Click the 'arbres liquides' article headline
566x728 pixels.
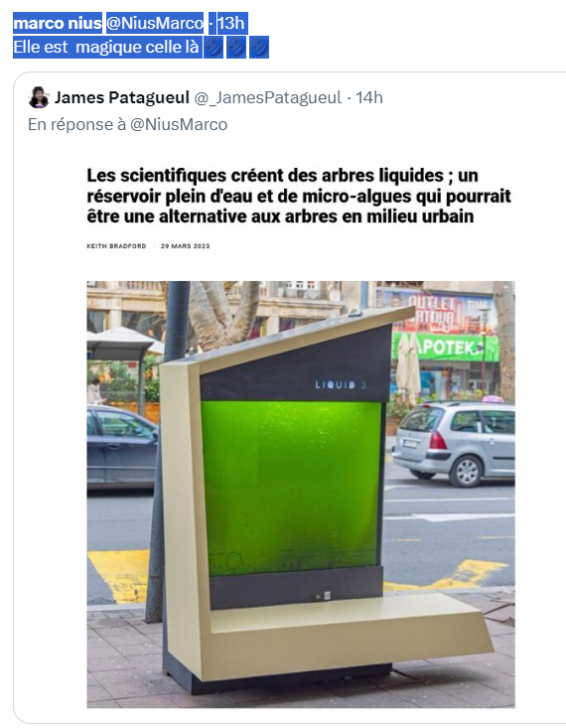[x=299, y=196]
